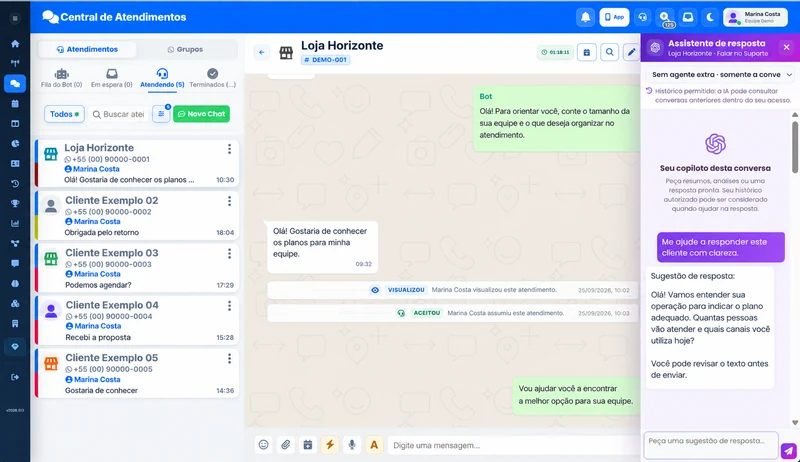Image resolution: width=800 pixels, height=462 pixels.
Task: Record audio with the microphone icon
Action: [x=352, y=445]
